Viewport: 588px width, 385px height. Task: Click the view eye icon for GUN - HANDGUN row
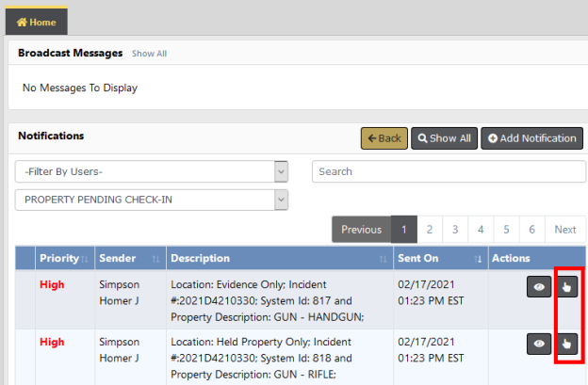tap(539, 287)
